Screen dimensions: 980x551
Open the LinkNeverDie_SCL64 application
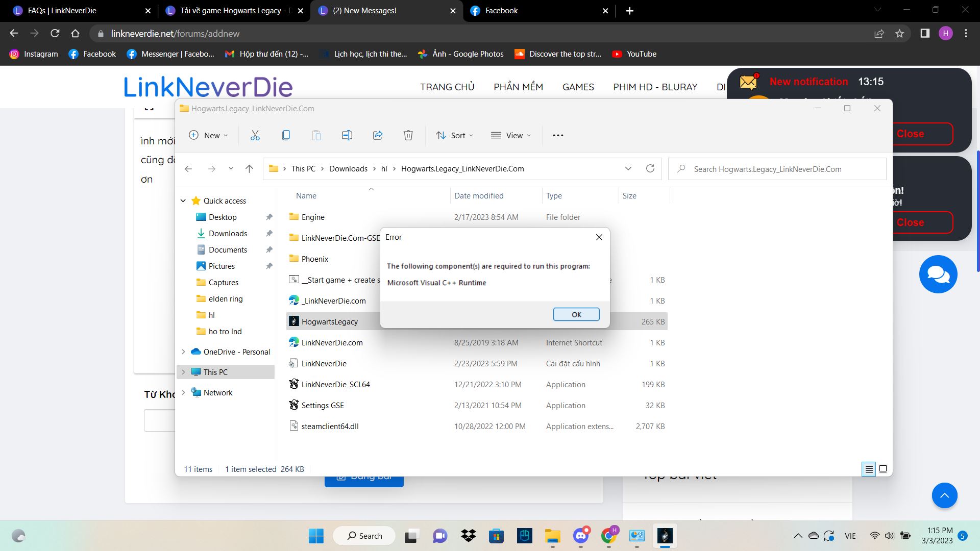(x=335, y=384)
